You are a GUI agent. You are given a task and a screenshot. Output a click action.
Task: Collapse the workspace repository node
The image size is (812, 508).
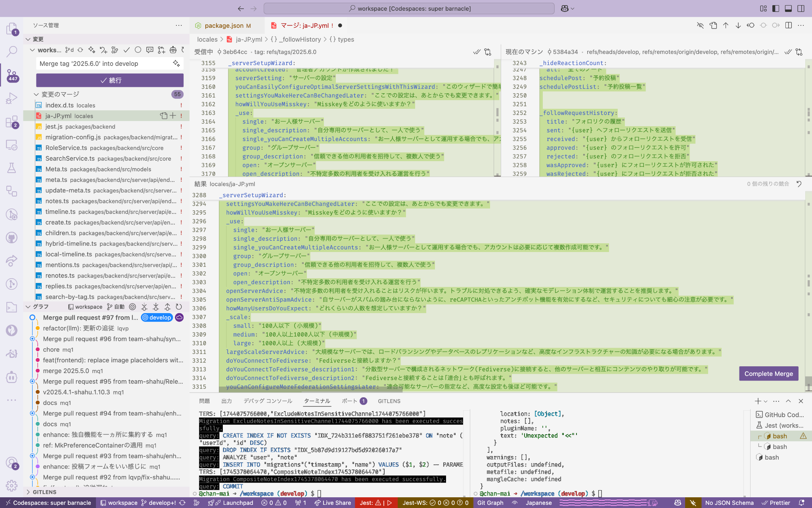click(x=33, y=50)
